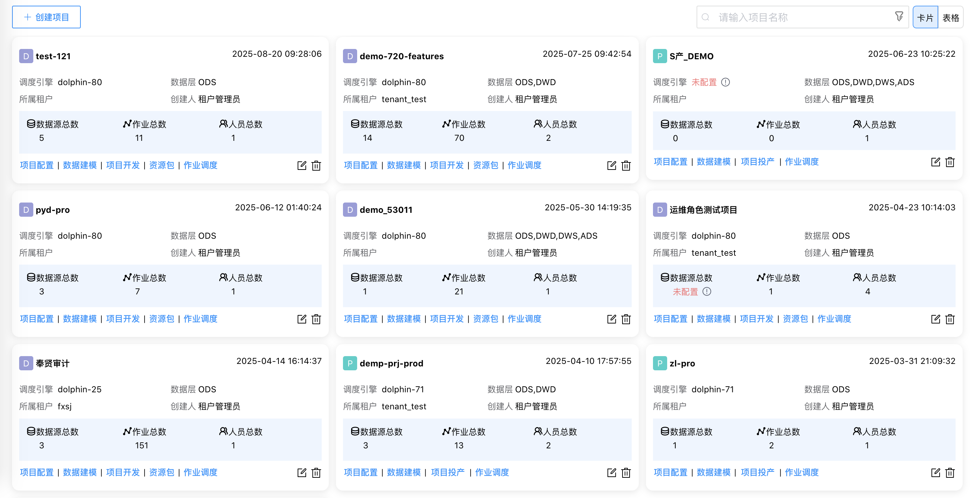Click the delete icon on 奉贤审计 card
The image size is (980, 498).
pos(316,473)
